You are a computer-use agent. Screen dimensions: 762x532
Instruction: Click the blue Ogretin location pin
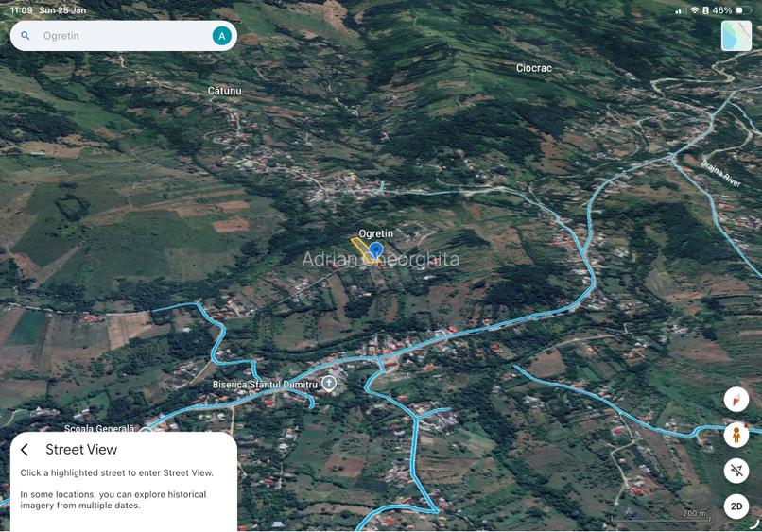375,251
